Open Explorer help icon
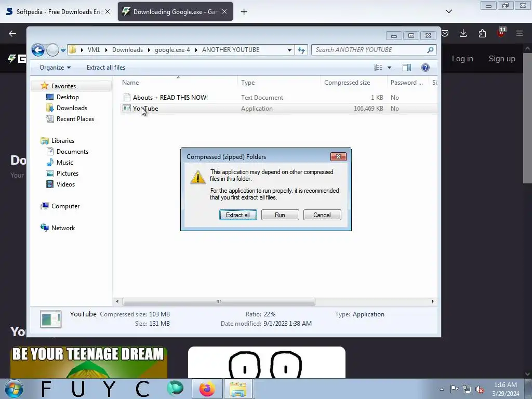Image resolution: width=532 pixels, height=399 pixels. pyautogui.click(x=425, y=68)
